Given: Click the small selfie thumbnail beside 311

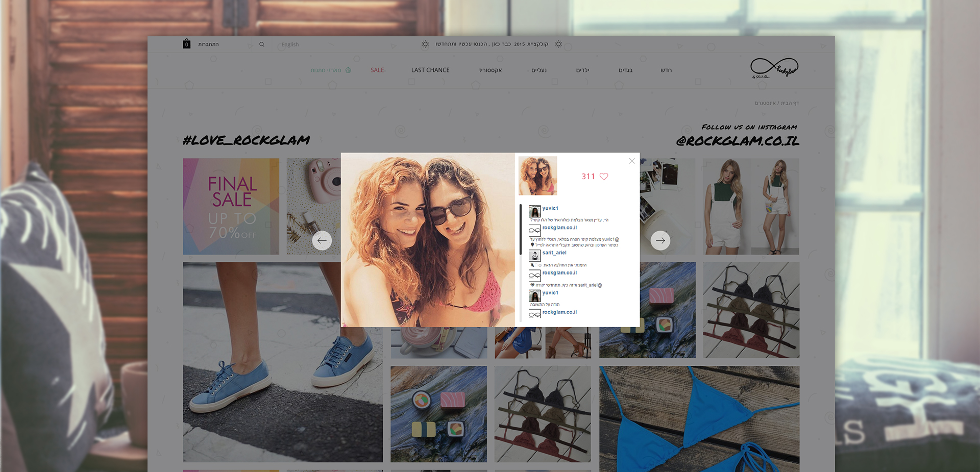Looking at the screenshot, I should (537, 176).
